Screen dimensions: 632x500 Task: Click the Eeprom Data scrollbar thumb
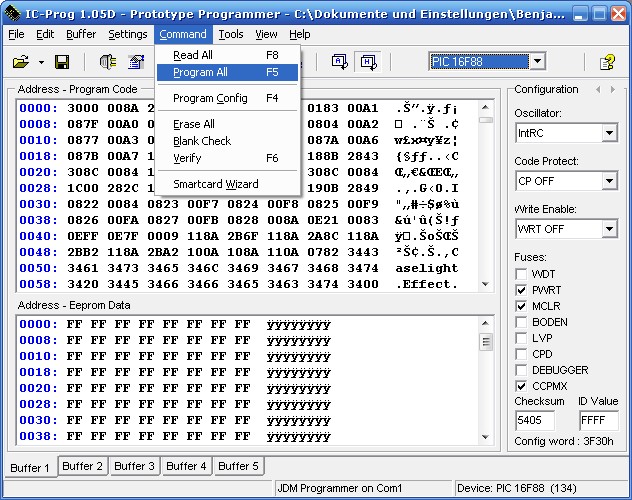[x=486, y=342]
